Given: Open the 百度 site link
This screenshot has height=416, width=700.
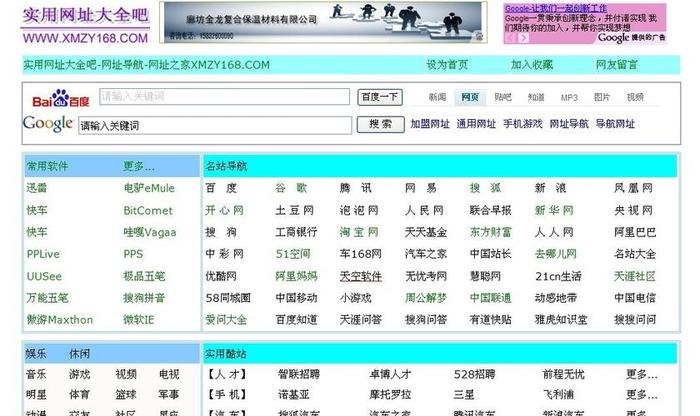Looking at the screenshot, I should click(221, 188).
